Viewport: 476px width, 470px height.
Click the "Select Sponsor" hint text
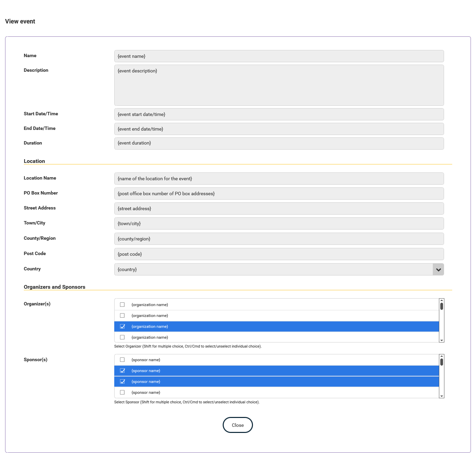(187, 402)
